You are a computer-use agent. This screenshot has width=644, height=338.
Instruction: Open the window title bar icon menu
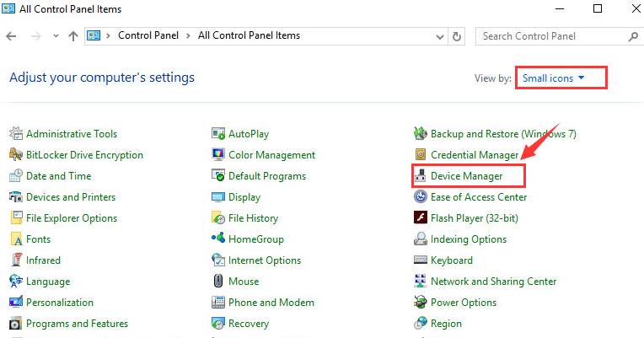8,8
